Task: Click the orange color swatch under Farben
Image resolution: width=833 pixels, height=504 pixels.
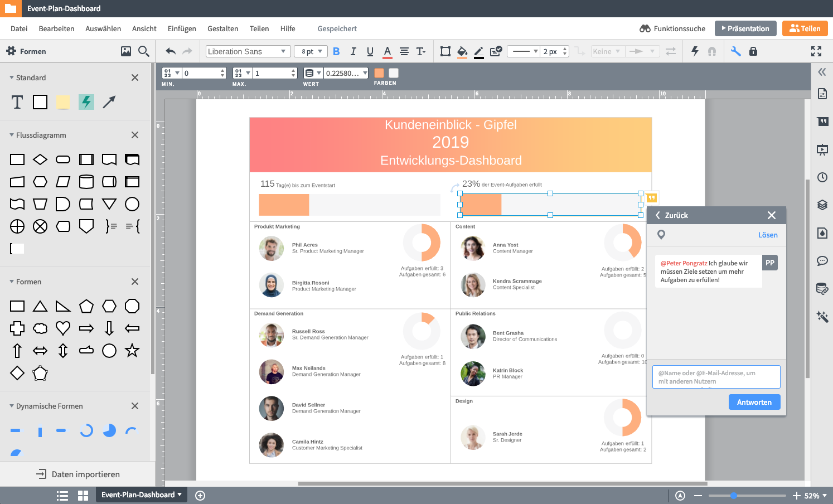Action: pos(379,73)
